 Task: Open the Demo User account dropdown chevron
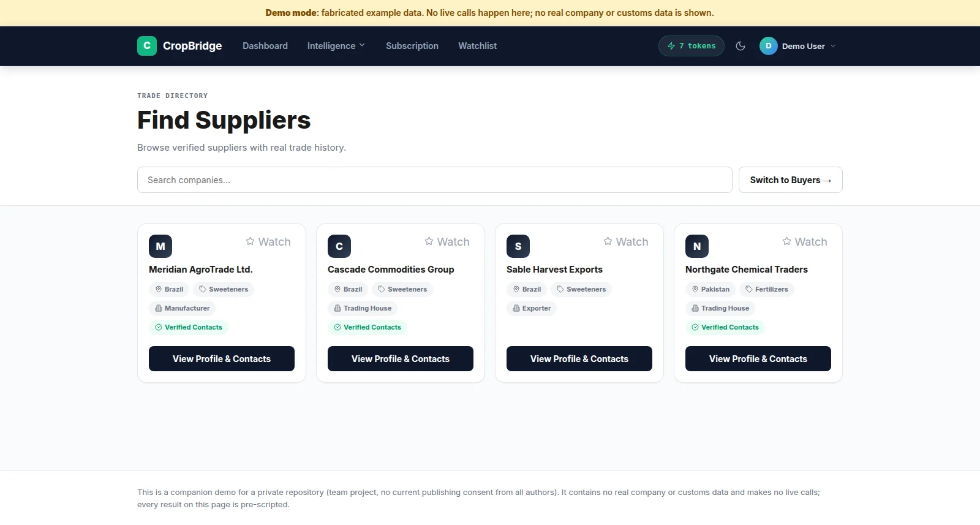click(x=833, y=46)
